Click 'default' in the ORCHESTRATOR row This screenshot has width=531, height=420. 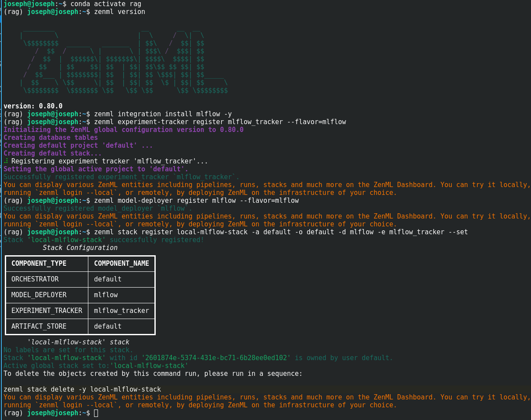pos(108,279)
